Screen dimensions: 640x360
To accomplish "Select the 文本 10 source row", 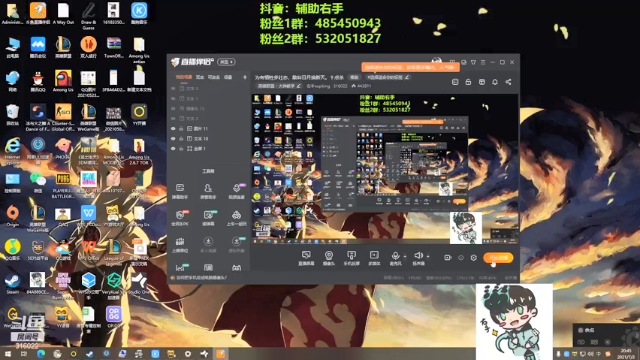I will [208, 139].
